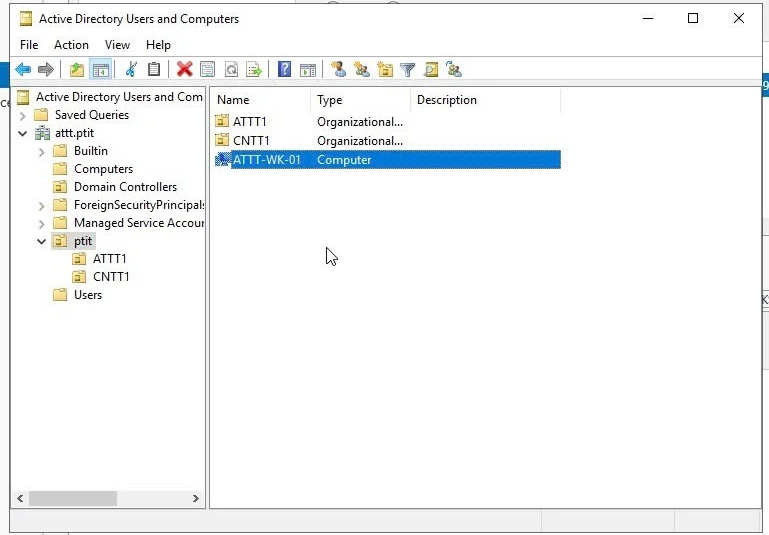Open the Help menu
769x535 pixels.
[158, 45]
